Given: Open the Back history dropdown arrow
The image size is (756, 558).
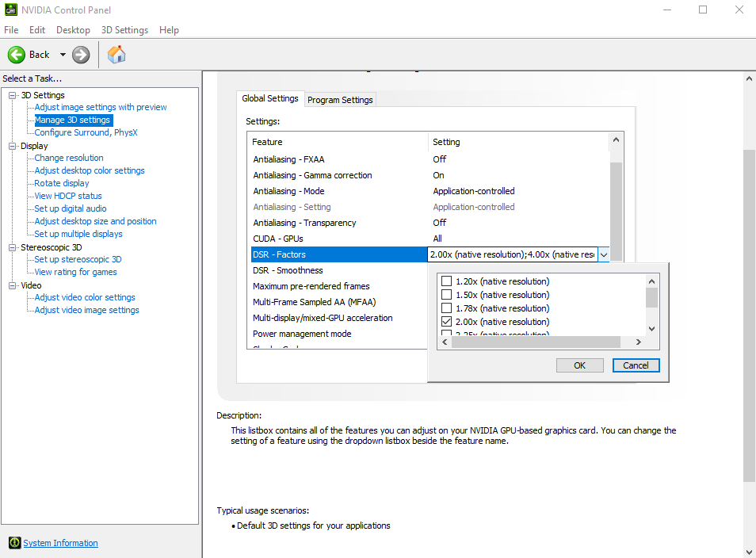Looking at the screenshot, I should click(63, 55).
